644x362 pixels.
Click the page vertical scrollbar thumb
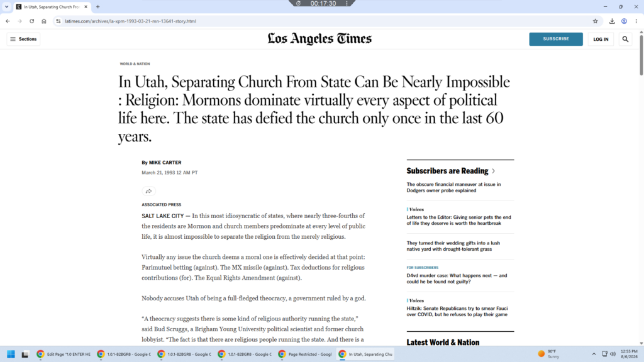tap(641, 54)
